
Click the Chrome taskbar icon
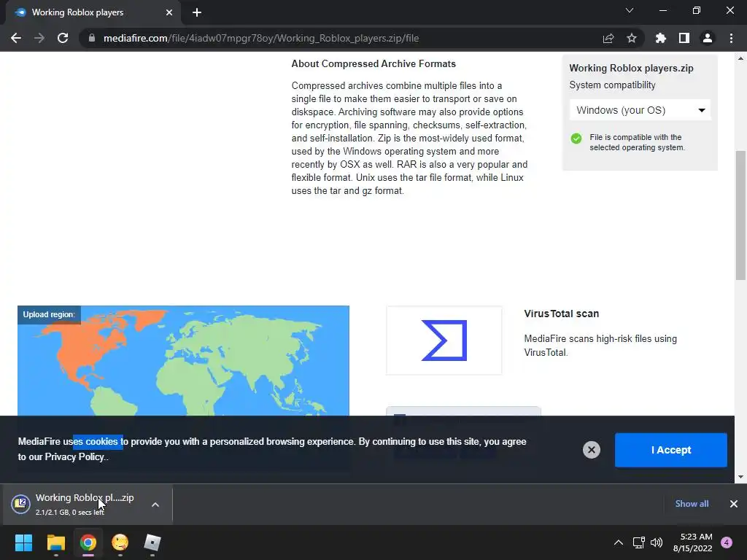pos(88,542)
